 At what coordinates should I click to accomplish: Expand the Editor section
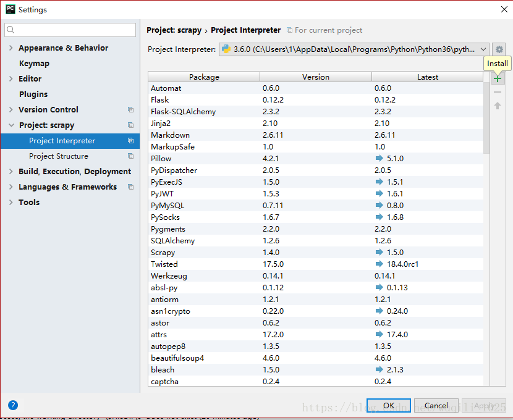(11, 79)
